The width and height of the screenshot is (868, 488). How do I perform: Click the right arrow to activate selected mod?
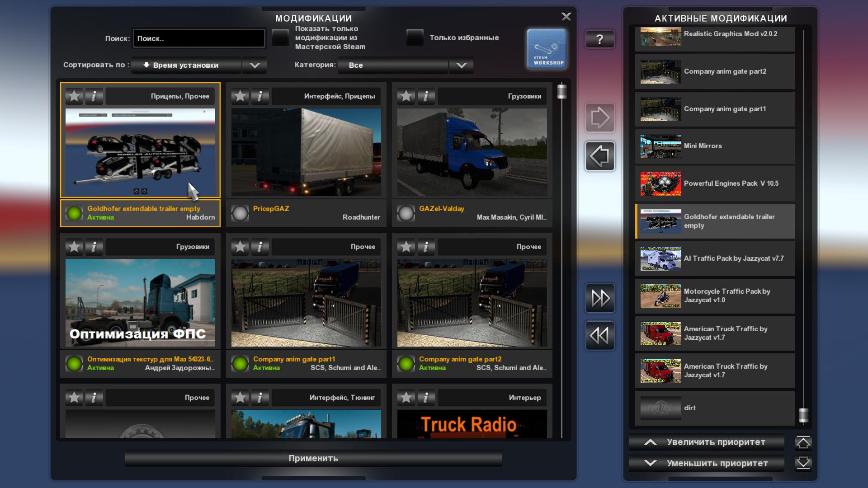pos(599,118)
